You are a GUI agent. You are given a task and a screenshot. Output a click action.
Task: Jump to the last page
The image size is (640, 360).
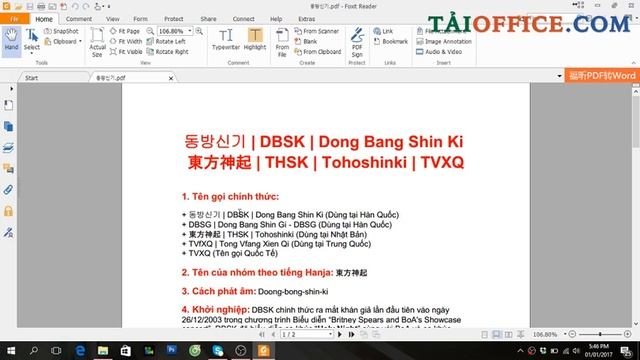coord(351,334)
